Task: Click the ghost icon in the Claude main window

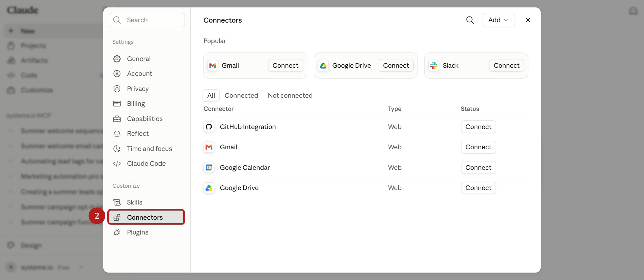Action: pyautogui.click(x=633, y=11)
